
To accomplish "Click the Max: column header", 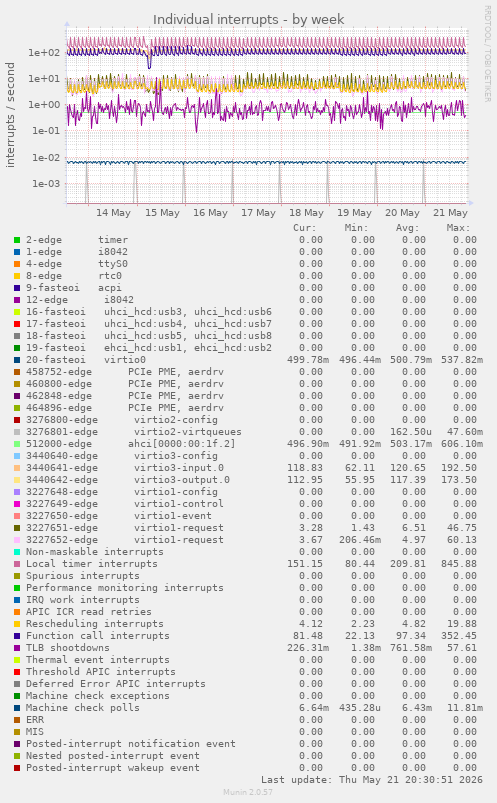I will point(458,228).
